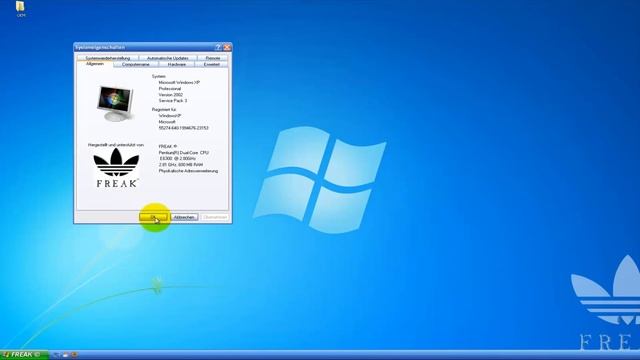Click the monitor image in system info
Viewport: 640px width, 360px height.
point(115,103)
